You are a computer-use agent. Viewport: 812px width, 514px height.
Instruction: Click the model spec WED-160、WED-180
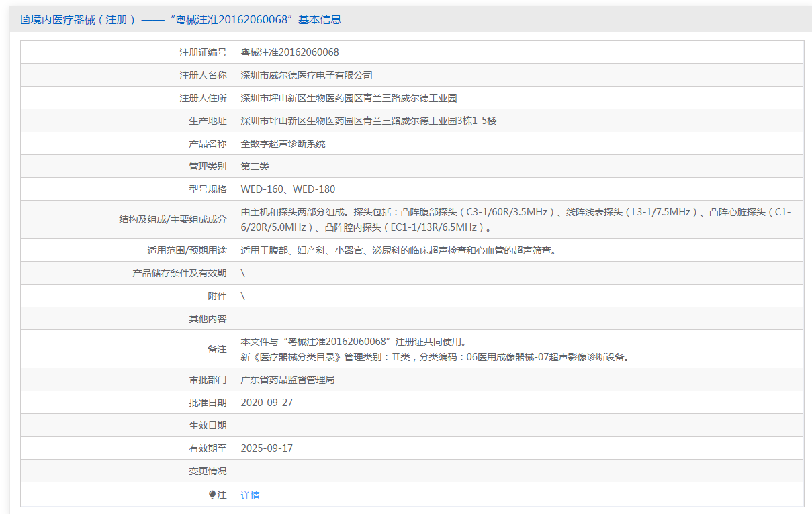(x=287, y=189)
